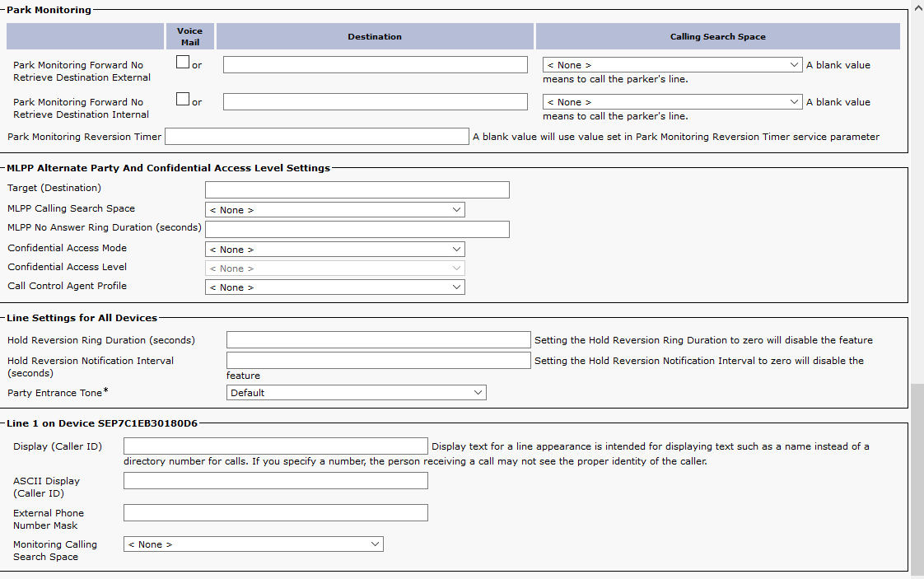Click Destination field for Forward No Retrieve Internal
This screenshot has width=924, height=579.
pos(375,102)
